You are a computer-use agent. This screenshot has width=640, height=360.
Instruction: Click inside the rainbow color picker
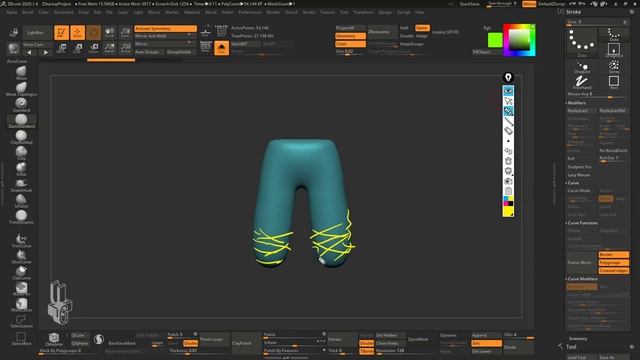tap(519, 40)
